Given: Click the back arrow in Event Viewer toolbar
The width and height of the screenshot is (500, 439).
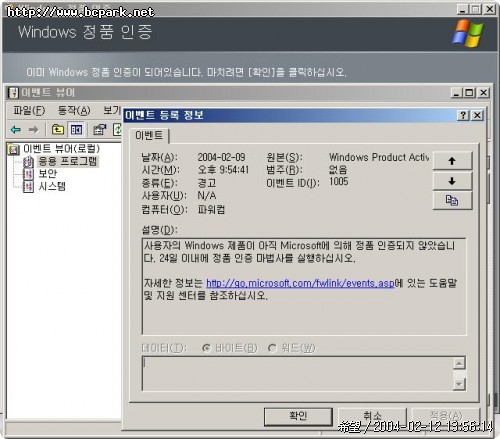Looking at the screenshot, I should point(16,129).
